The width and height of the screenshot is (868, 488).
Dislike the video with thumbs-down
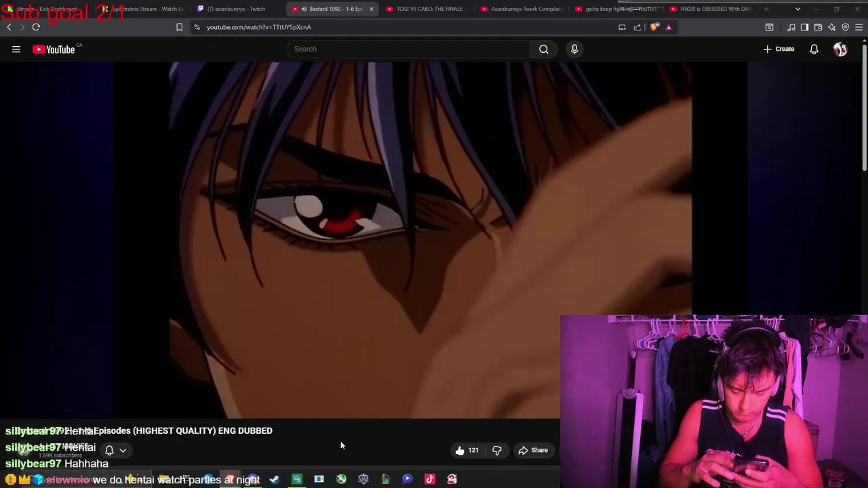coord(497,450)
